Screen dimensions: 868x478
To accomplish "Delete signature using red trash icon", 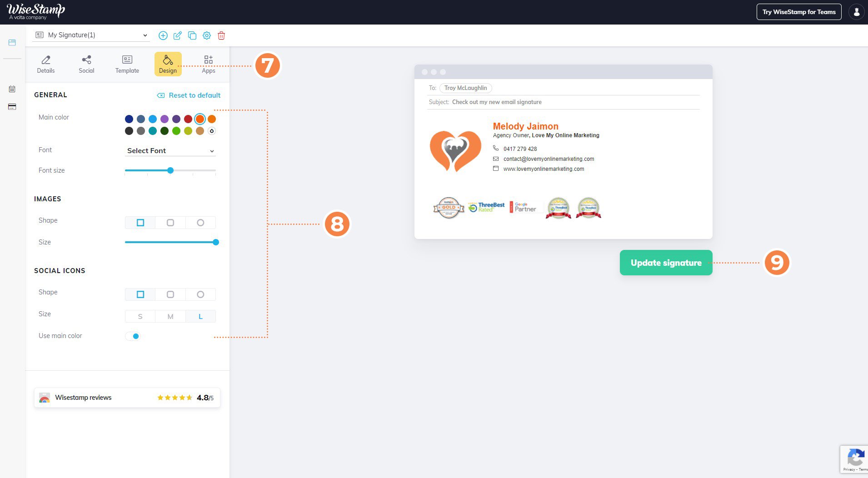I will pos(221,35).
